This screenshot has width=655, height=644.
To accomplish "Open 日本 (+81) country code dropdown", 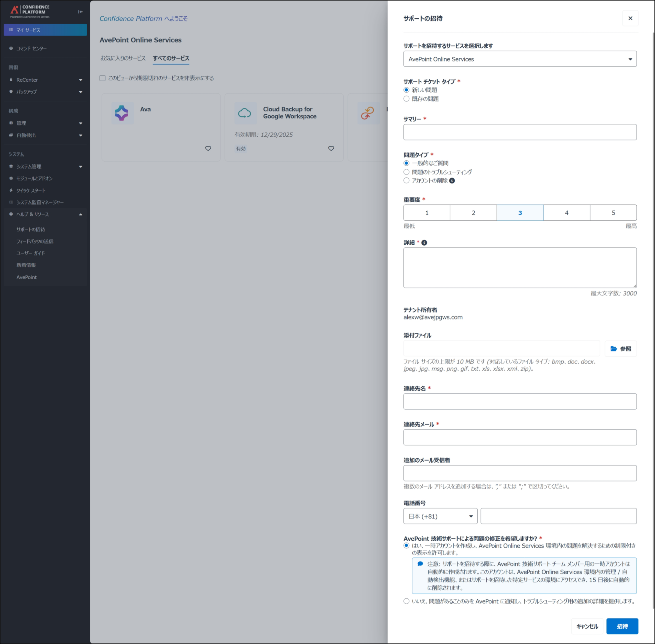I will click(x=440, y=516).
